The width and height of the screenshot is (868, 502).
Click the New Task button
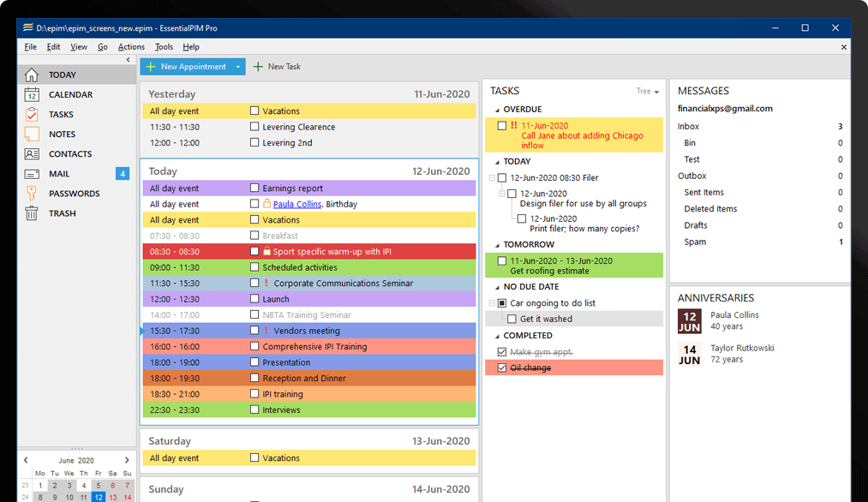point(277,67)
